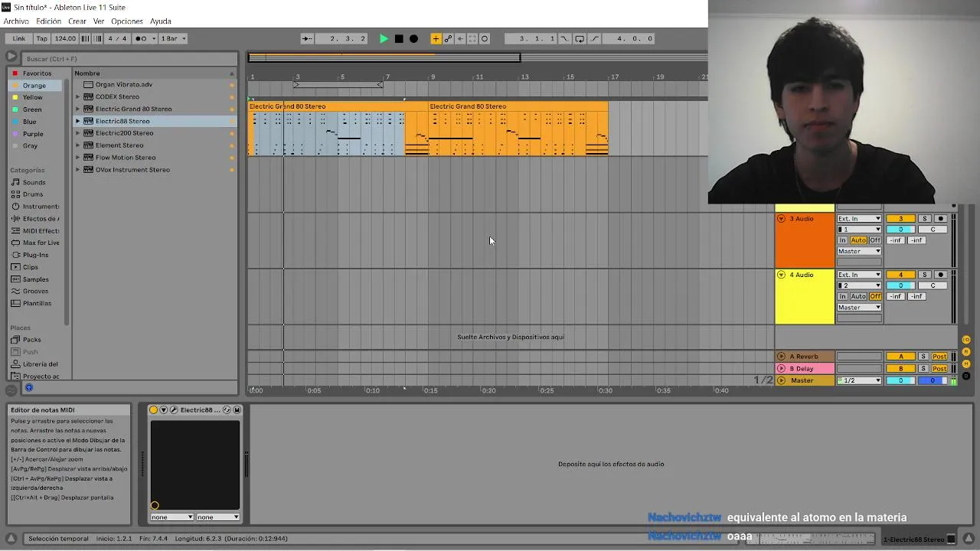Click Capture MIDI icon in transport
The width and height of the screenshot is (980, 551).
click(472, 38)
